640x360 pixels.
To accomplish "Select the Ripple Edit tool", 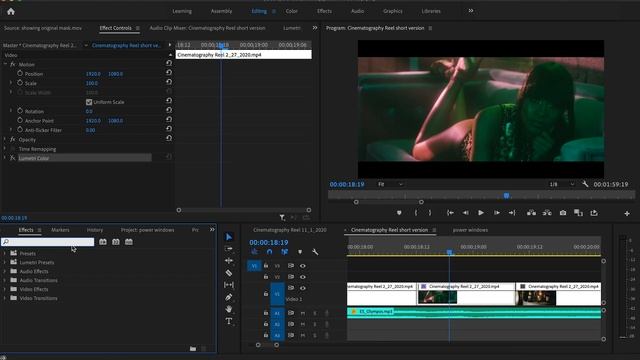I will point(229,260).
